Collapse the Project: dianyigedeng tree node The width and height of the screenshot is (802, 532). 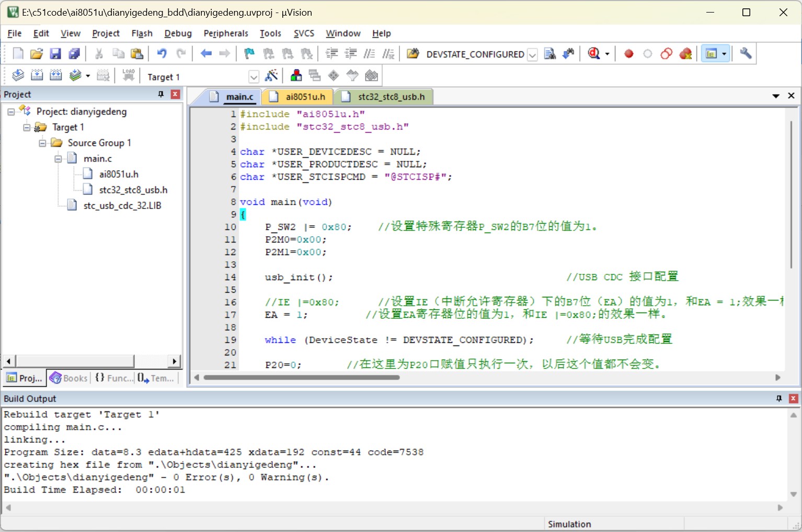coord(10,112)
